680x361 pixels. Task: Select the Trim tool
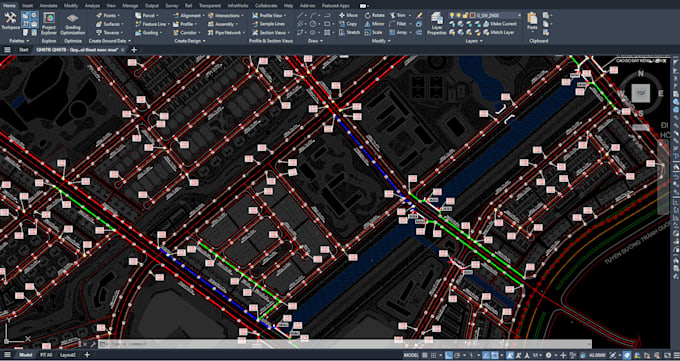click(x=398, y=15)
